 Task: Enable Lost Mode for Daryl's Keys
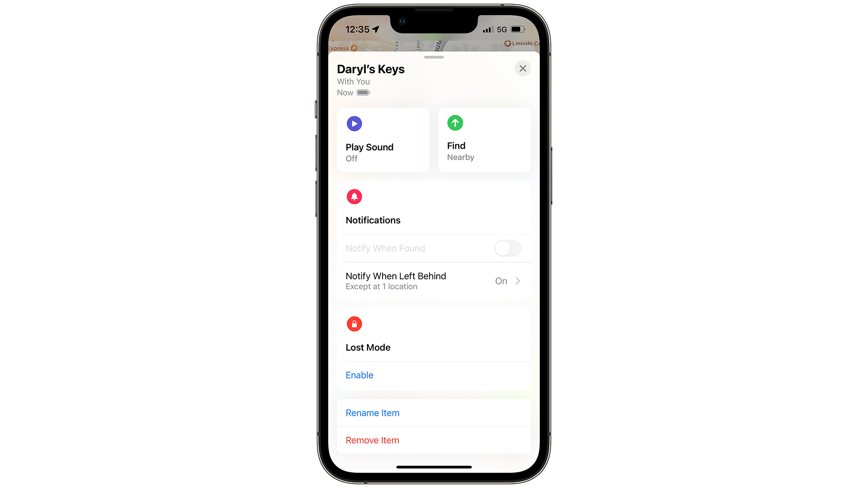click(359, 375)
